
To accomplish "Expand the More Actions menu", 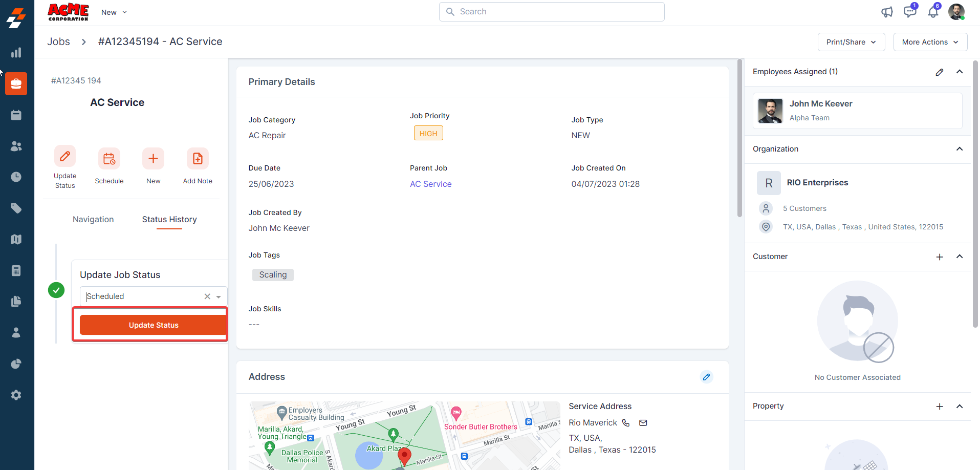I will pyautogui.click(x=930, y=42).
